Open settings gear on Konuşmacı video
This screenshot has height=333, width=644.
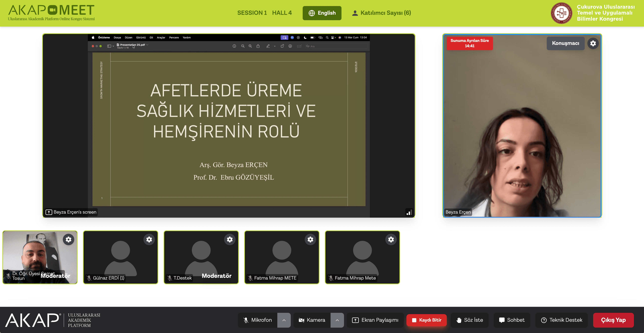tap(593, 43)
